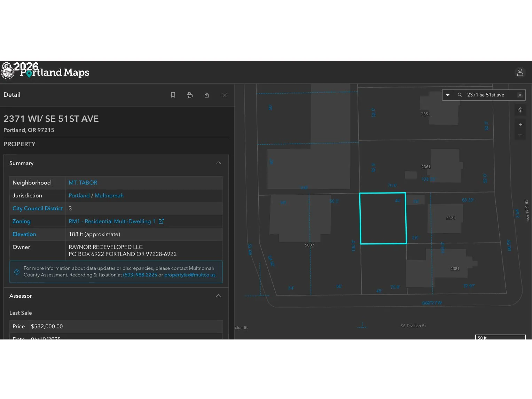Open the Elevation label link
532x399 pixels.
24,234
